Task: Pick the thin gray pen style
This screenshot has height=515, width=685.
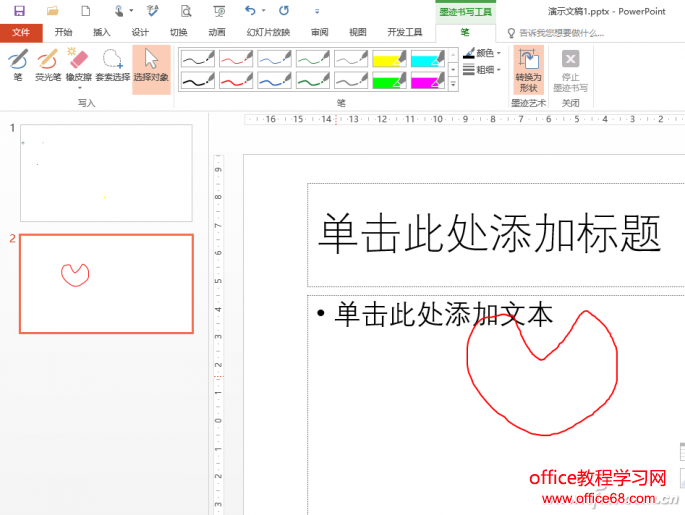Action: pyautogui.click(x=351, y=59)
